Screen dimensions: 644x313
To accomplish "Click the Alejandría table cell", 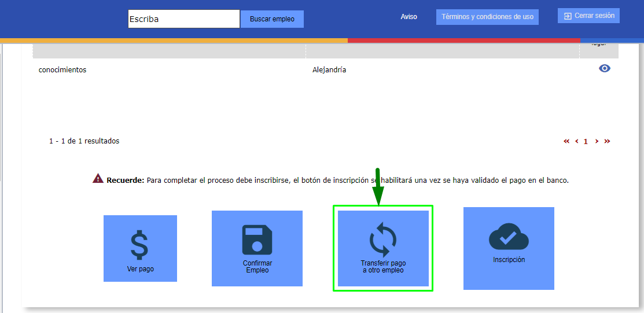I will (x=329, y=70).
